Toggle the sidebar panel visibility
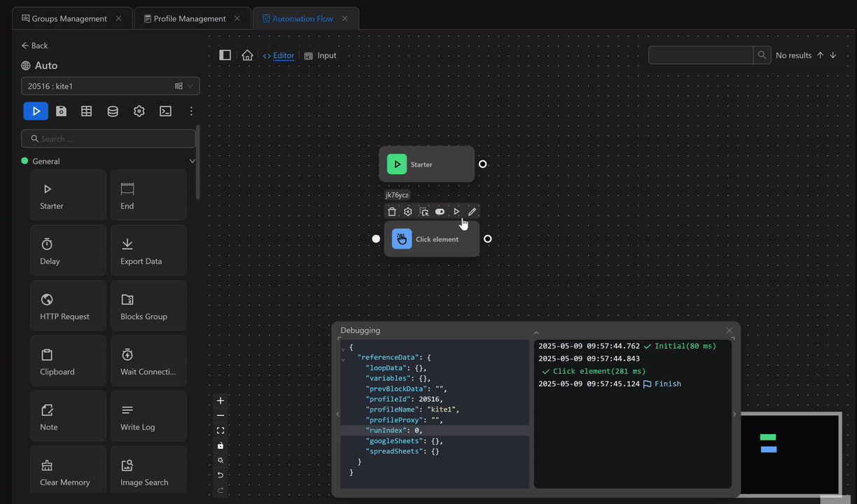857x504 pixels. (225, 55)
